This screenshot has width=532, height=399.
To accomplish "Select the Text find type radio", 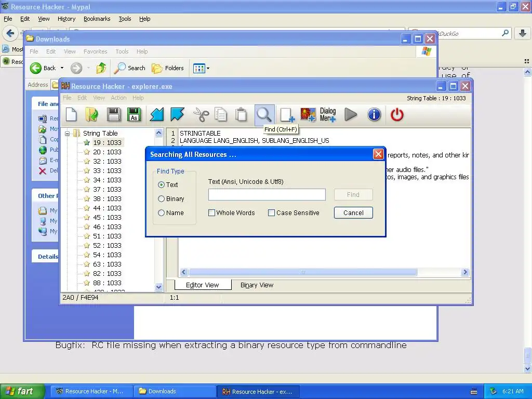I will point(161,185).
